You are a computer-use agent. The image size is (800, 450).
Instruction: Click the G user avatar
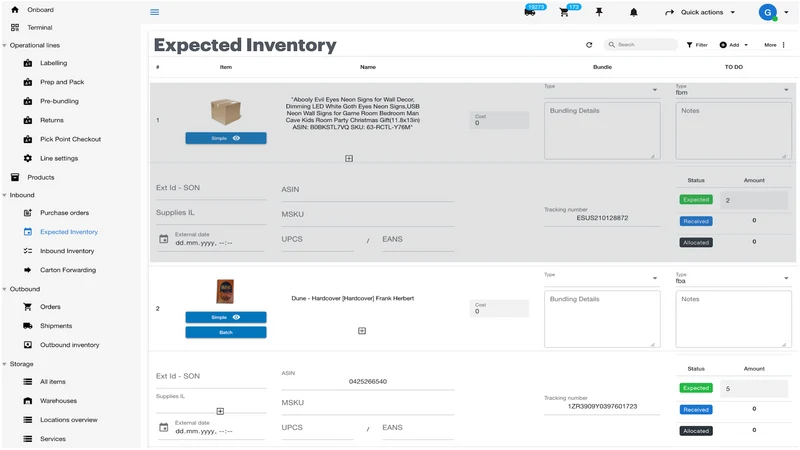tap(767, 12)
